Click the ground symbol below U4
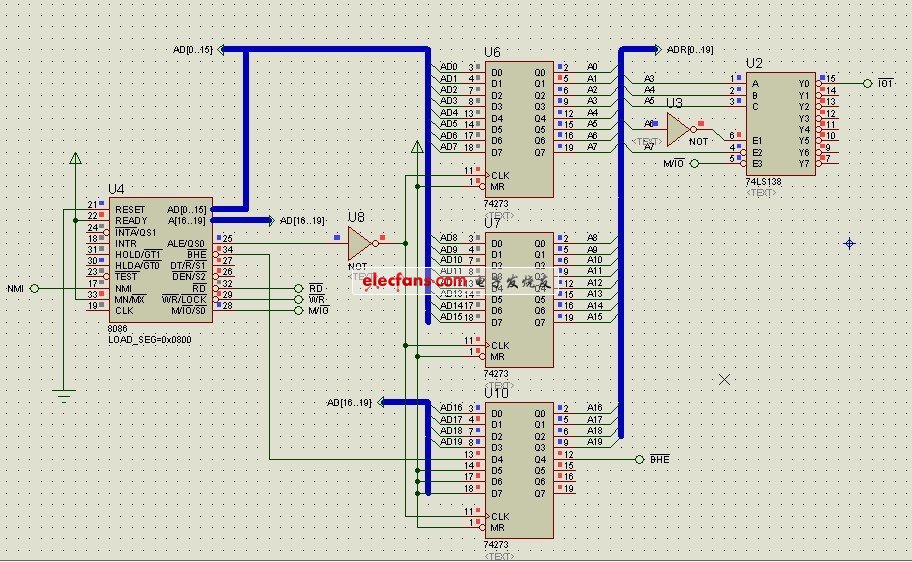This screenshot has height=562, width=912. click(65, 395)
